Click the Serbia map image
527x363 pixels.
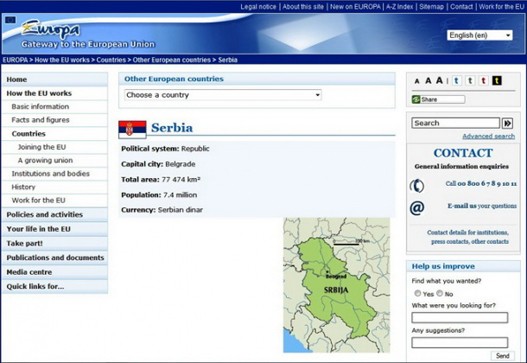(x=336, y=285)
